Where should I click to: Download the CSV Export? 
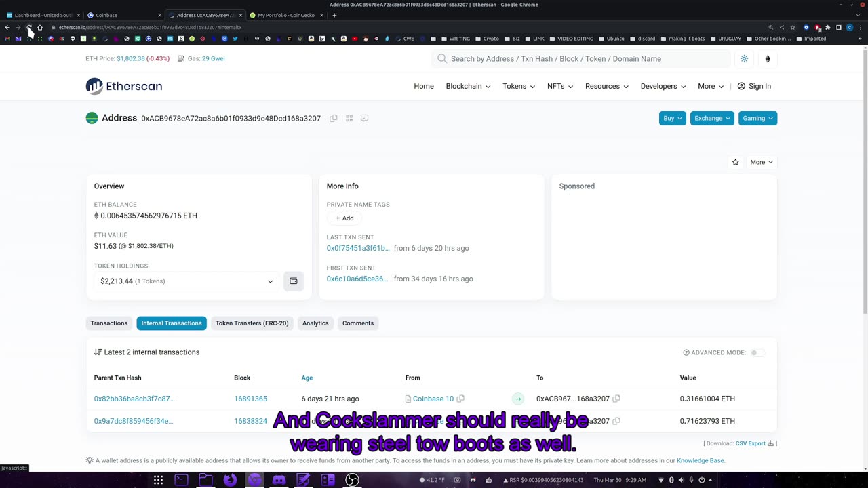click(755, 443)
